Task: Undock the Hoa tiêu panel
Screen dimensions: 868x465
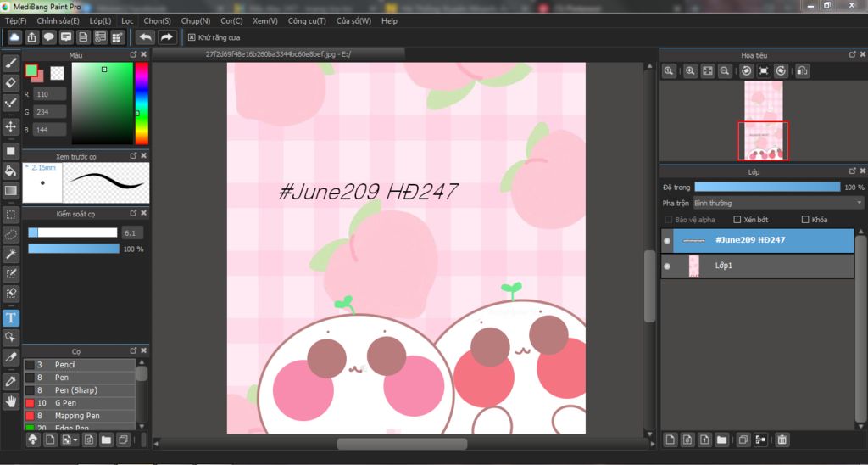Action: (853, 54)
